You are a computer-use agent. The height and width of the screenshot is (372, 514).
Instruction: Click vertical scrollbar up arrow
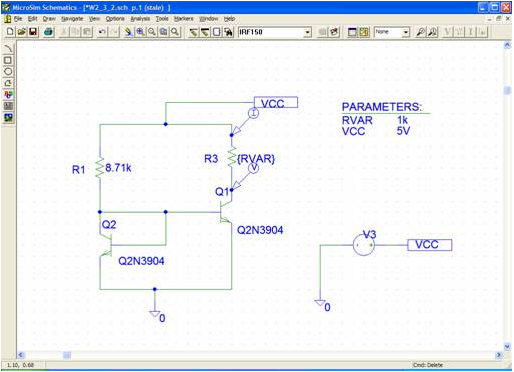[507, 45]
